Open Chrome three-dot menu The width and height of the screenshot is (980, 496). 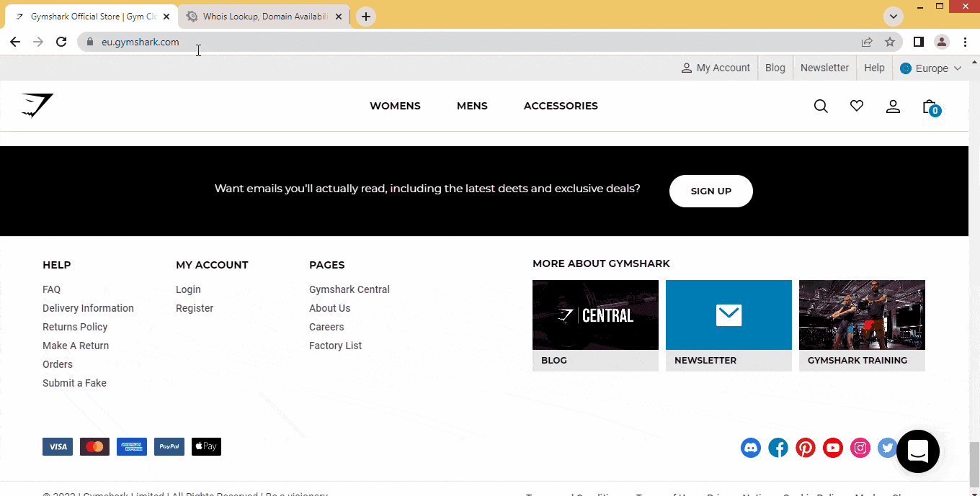pos(965,42)
